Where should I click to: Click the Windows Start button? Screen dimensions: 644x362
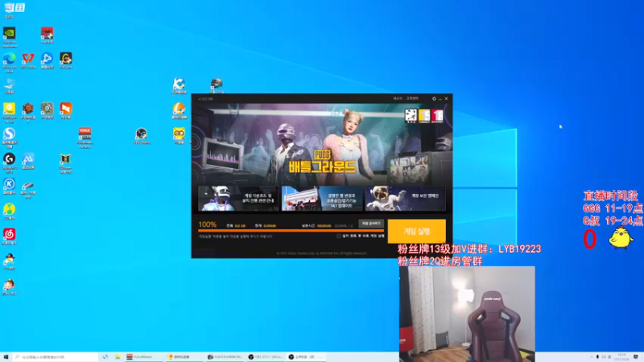(x=6, y=357)
